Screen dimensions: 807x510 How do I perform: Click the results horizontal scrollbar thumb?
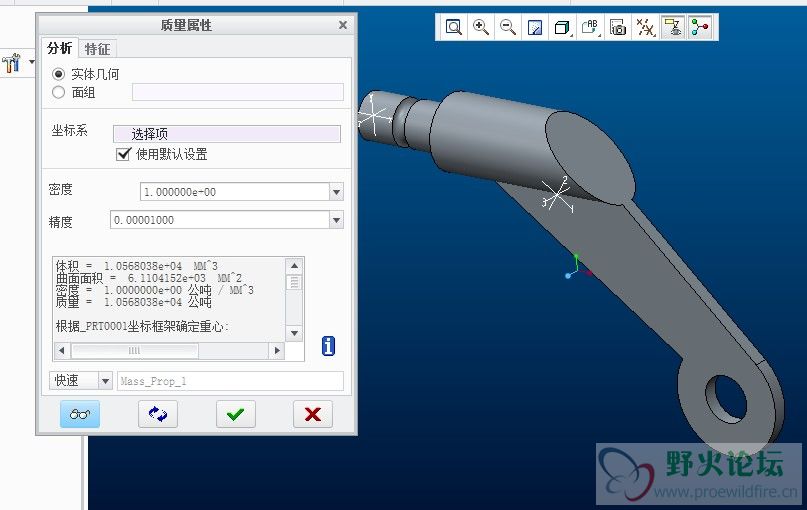[x=134, y=350]
